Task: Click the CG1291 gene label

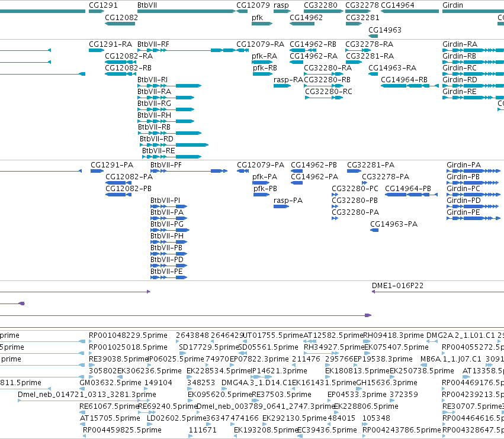Action: [103, 5]
